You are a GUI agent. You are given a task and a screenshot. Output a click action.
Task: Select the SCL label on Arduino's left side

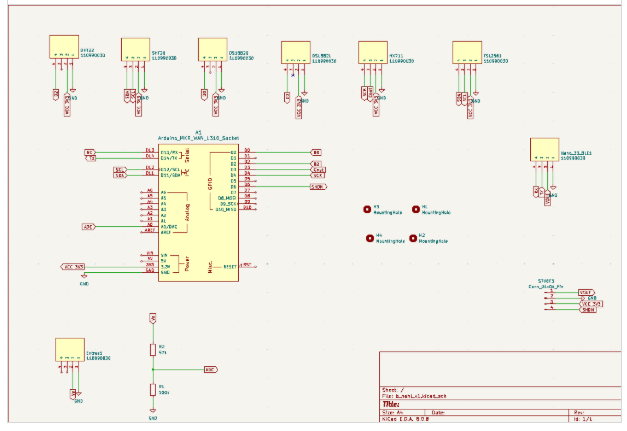click(x=119, y=169)
